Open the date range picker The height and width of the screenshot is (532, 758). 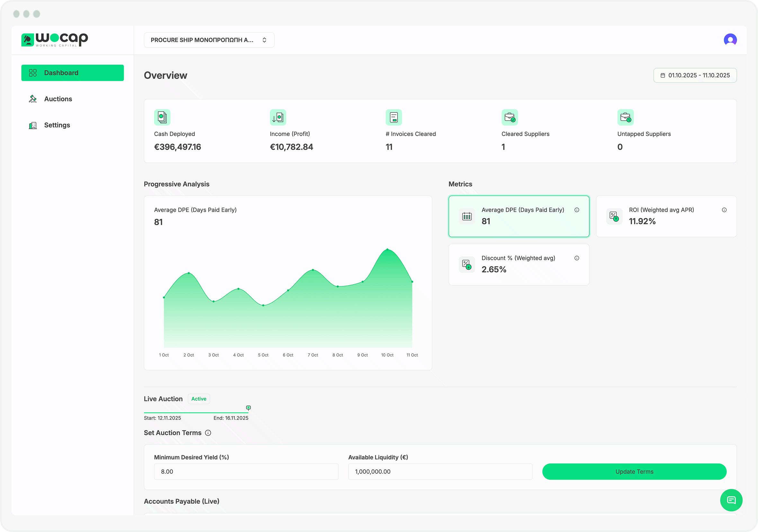pyautogui.click(x=695, y=75)
